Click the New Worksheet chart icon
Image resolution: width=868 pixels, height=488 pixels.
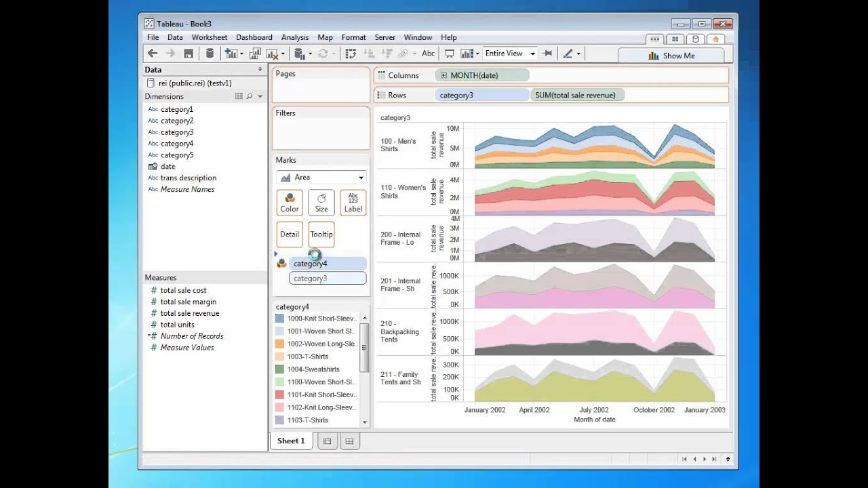(231, 54)
